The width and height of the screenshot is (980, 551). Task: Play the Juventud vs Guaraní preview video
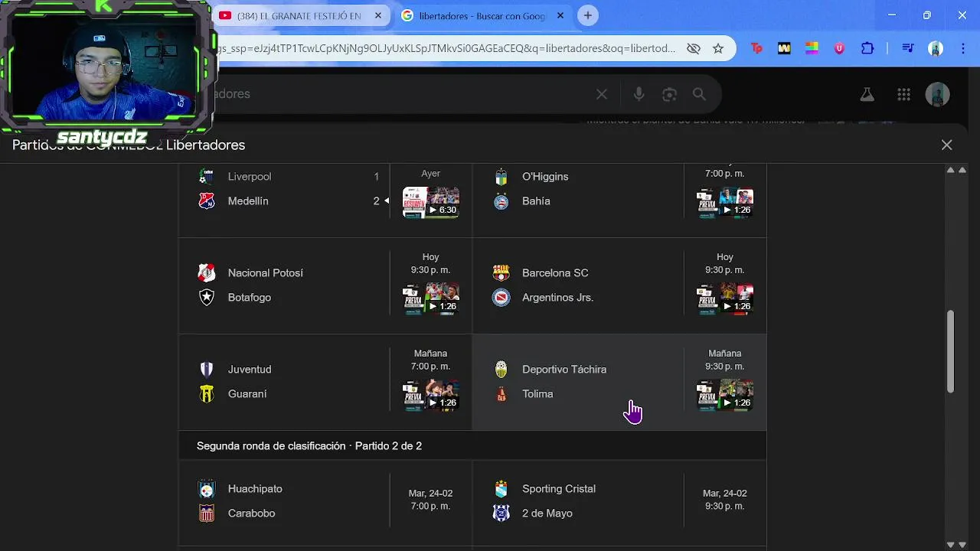tap(431, 396)
